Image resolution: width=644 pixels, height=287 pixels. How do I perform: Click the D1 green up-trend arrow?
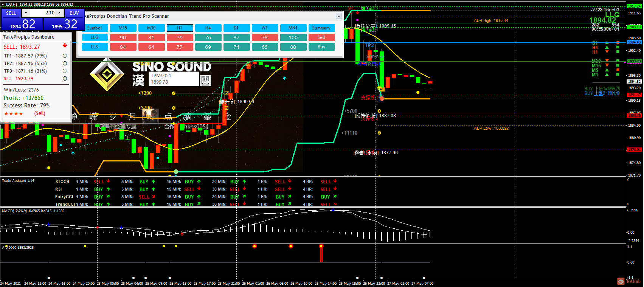coord(607,43)
